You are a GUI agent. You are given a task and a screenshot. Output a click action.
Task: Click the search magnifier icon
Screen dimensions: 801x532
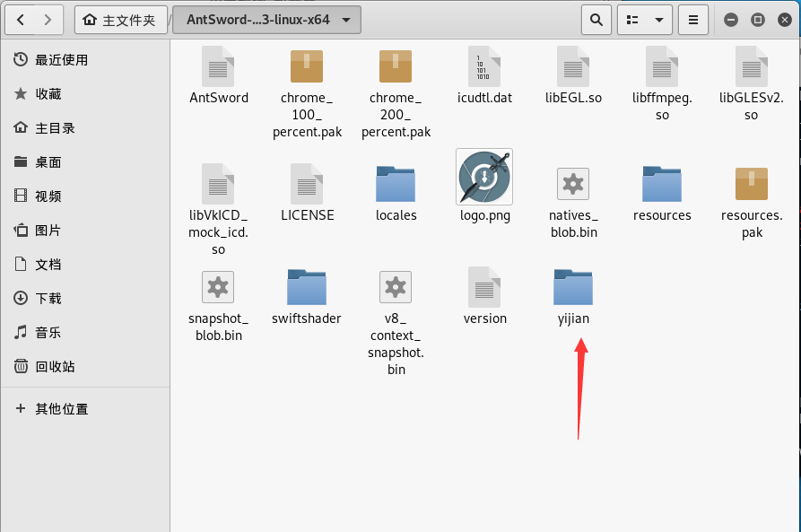[x=596, y=20]
